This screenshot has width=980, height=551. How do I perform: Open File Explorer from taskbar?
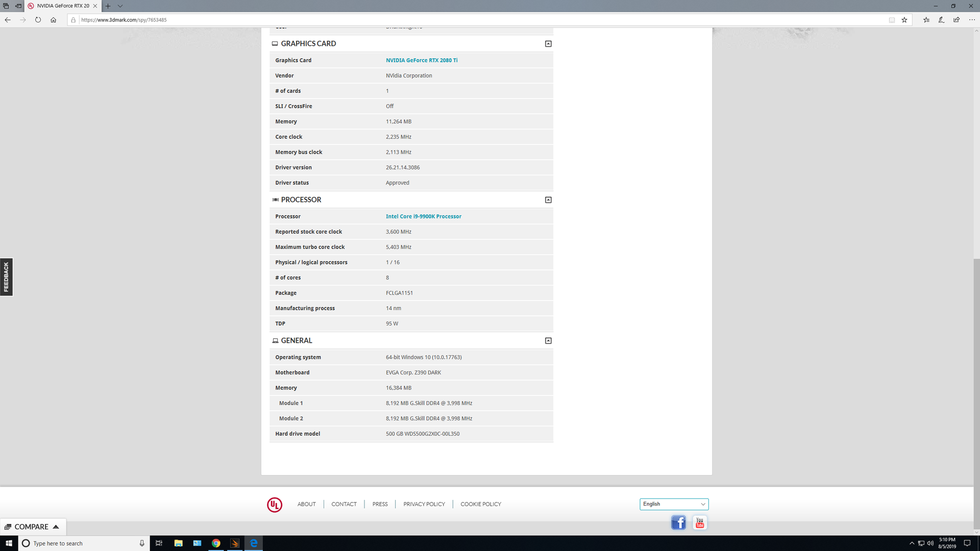[178, 543]
